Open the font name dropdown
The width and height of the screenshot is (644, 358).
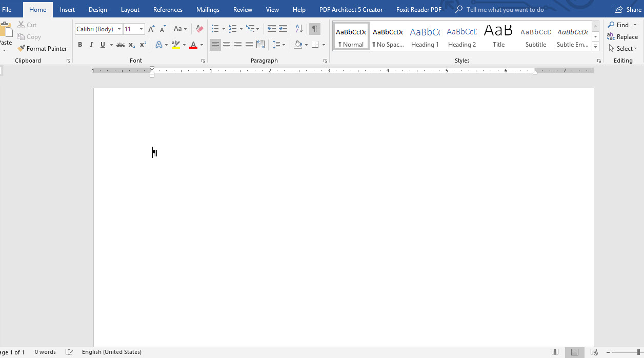pos(119,29)
